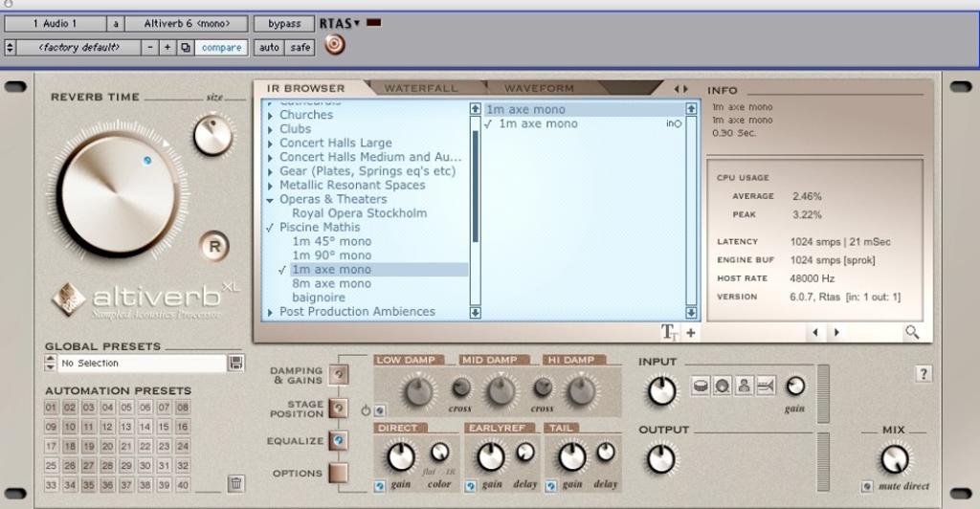Enable the mute direct checkbox
980x509 pixels.
tap(867, 487)
